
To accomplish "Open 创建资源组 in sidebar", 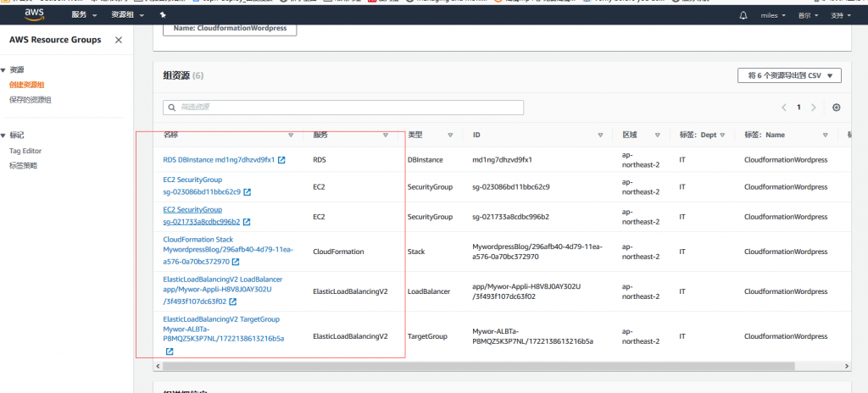I will (x=26, y=85).
